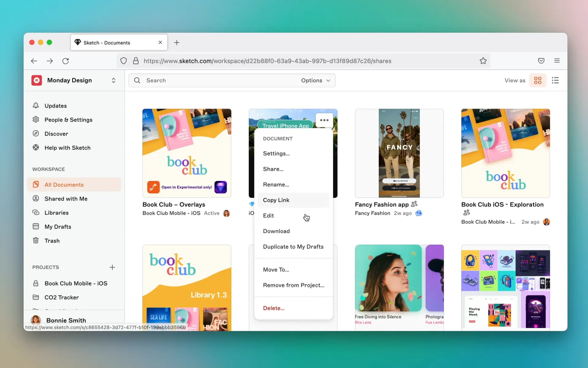Select Duplicate to My Drafts menu entry
This screenshot has width=588, height=368.
click(293, 247)
